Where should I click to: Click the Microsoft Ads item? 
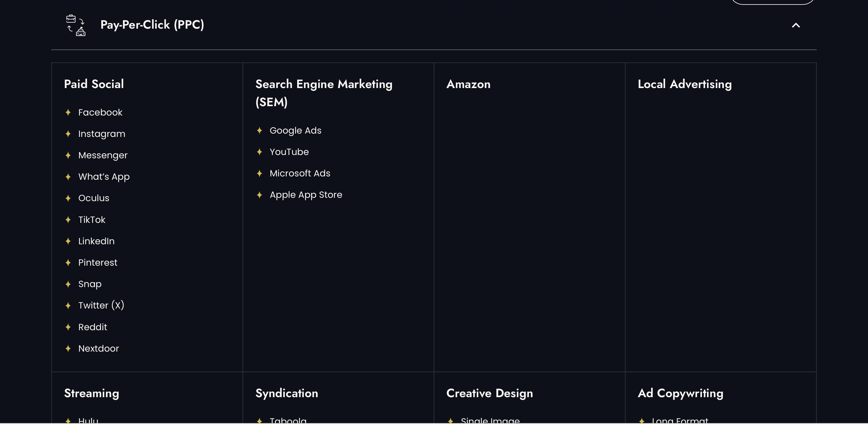tap(300, 173)
